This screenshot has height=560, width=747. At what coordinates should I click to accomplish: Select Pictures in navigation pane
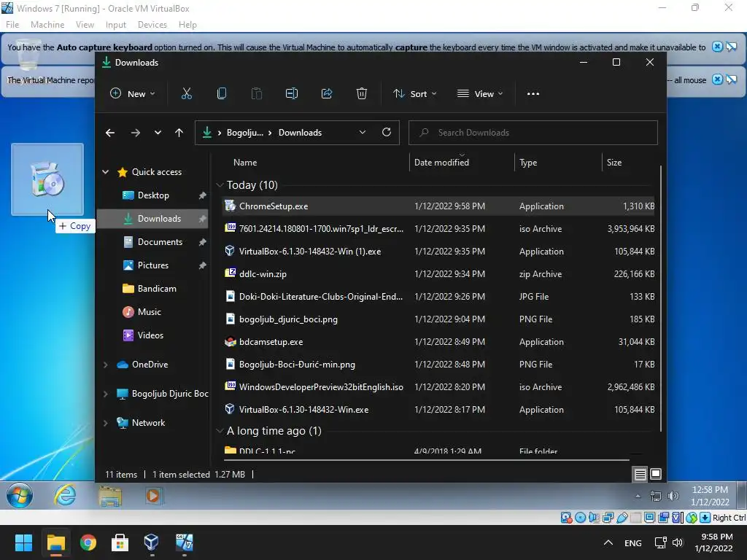tap(153, 265)
